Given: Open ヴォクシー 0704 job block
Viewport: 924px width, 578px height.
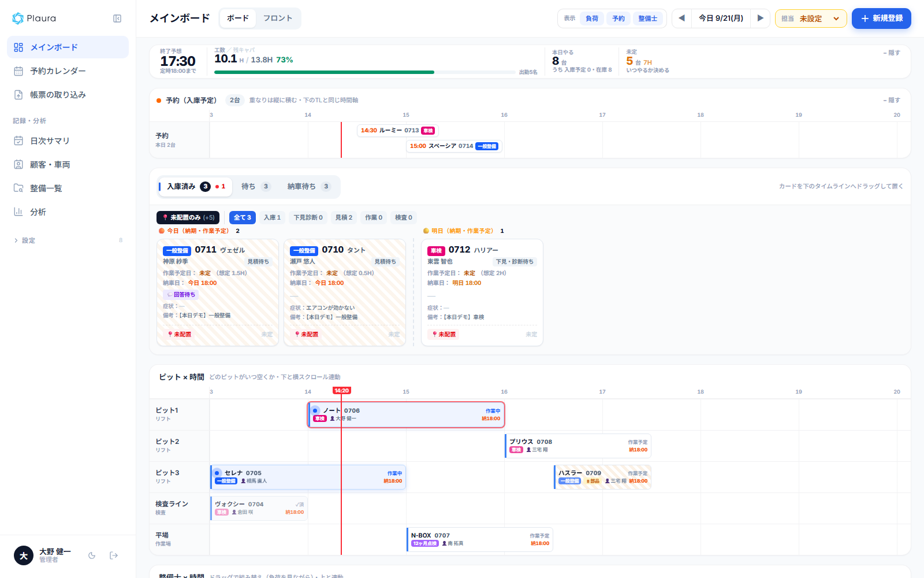Looking at the screenshot, I should coord(259,508).
